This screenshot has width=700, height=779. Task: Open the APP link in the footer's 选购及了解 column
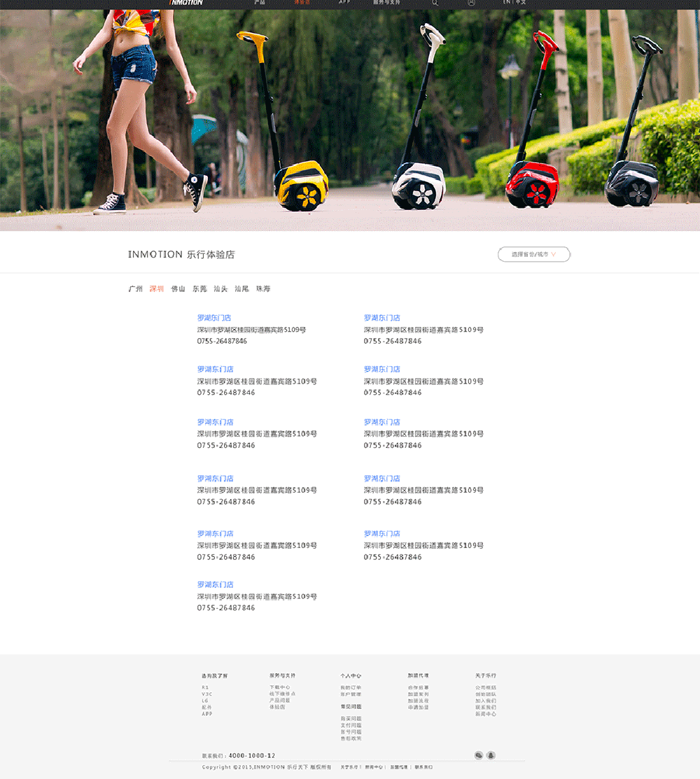pyautogui.click(x=206, y=714)
